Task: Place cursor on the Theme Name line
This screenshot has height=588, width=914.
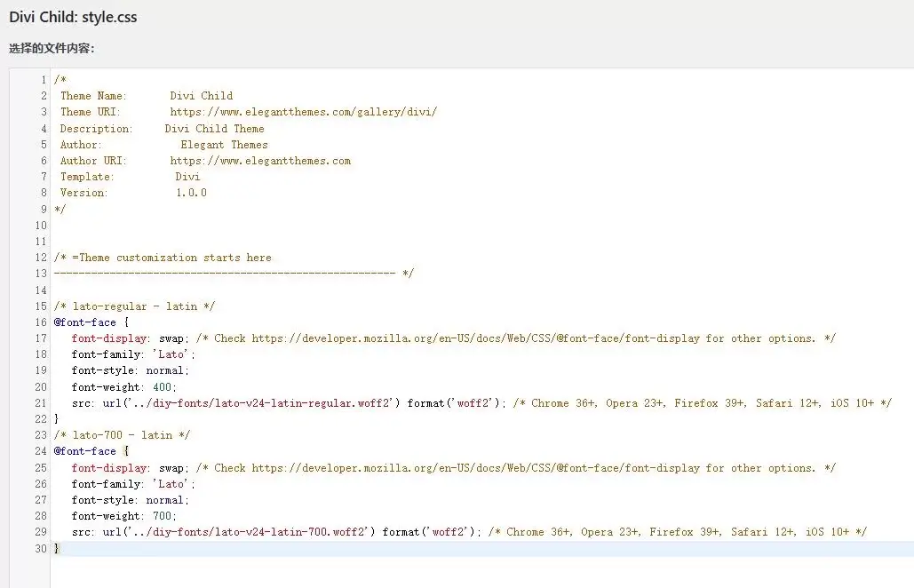Action: [x=146, y=96]
